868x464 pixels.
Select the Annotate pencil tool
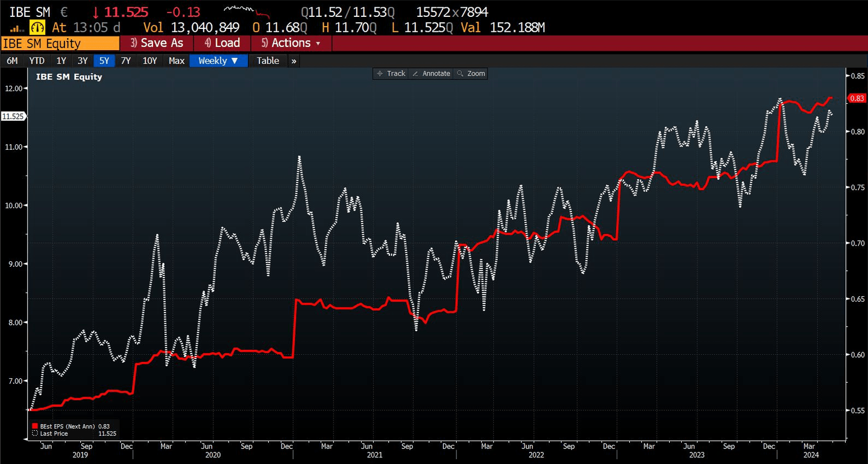431,73
